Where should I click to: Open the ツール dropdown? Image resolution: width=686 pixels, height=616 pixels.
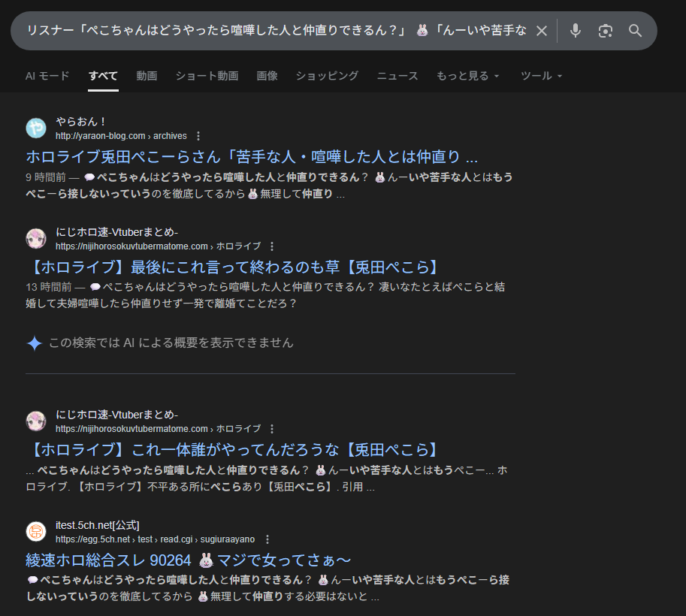541,76
